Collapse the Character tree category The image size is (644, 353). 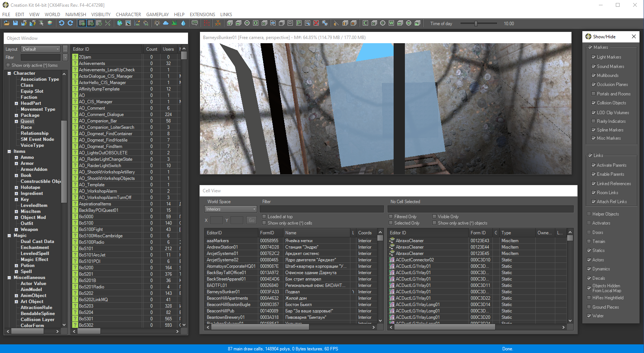click(x=9, y=74)
